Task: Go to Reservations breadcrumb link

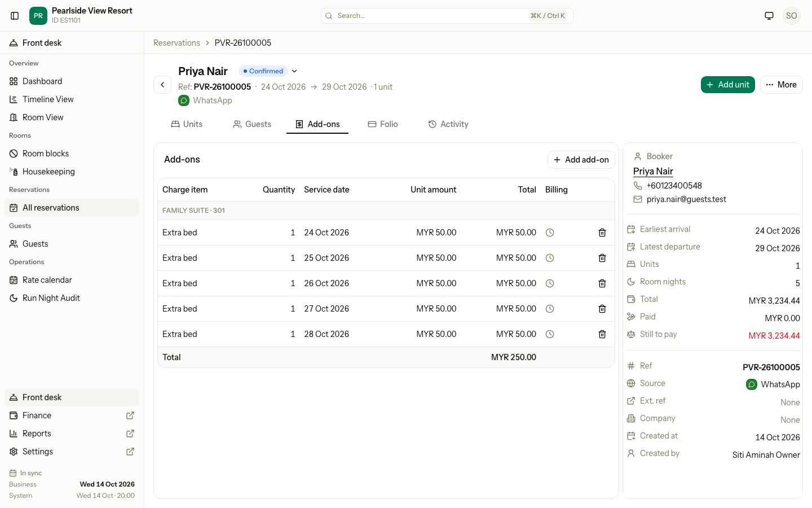Action: (176, 43)
